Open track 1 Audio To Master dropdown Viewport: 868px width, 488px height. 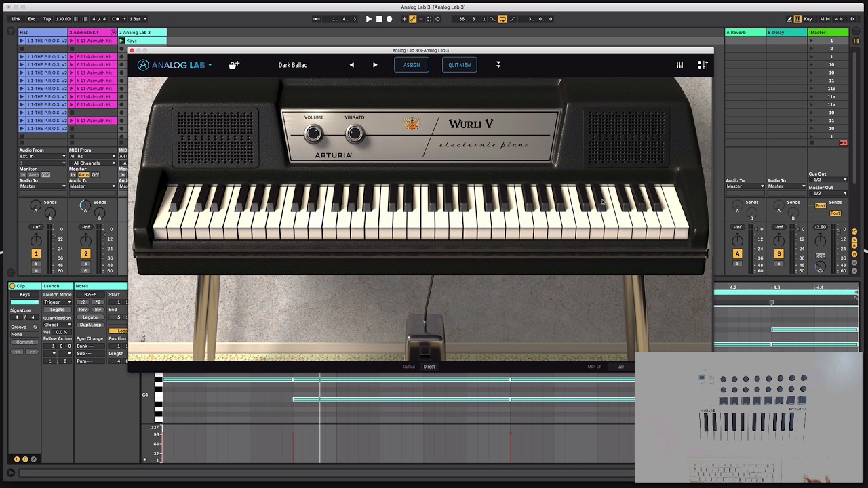pos(43,186)
